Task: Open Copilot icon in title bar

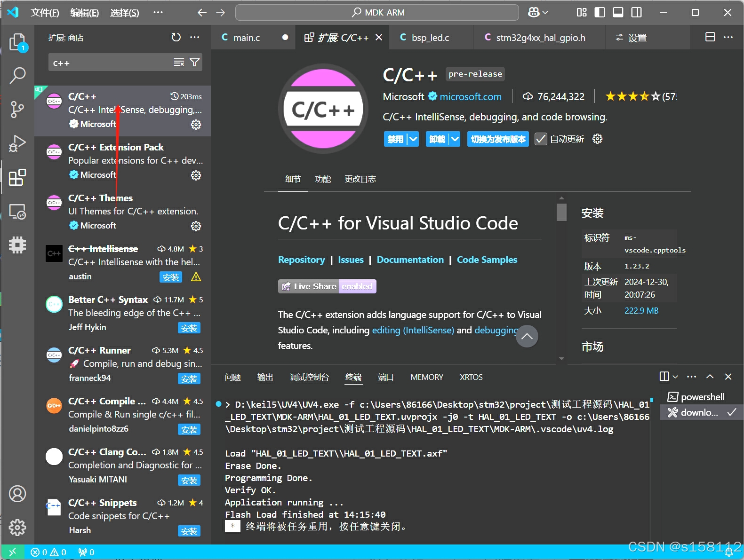Action: [534, 13]
